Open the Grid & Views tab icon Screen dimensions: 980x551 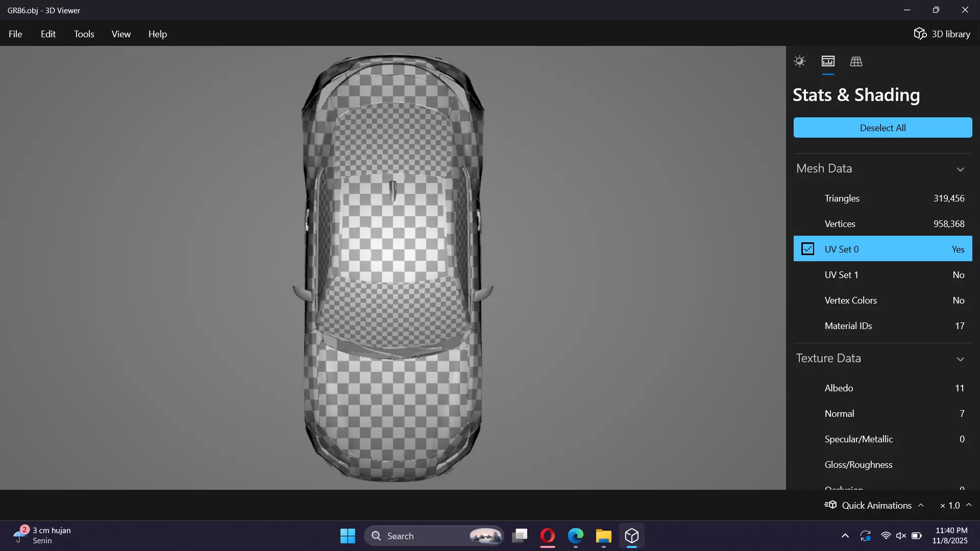click(856, 62)
